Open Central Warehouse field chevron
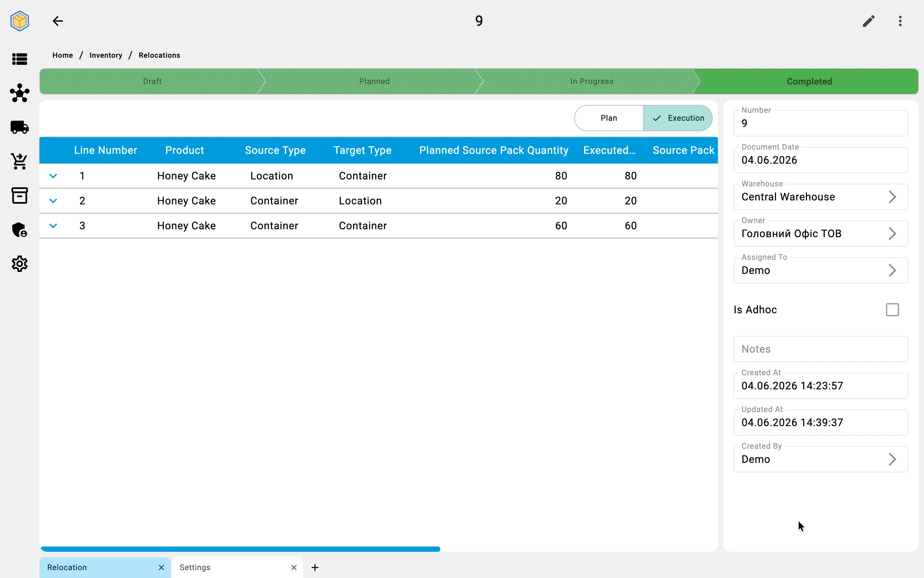 click(x=892, y=197)
